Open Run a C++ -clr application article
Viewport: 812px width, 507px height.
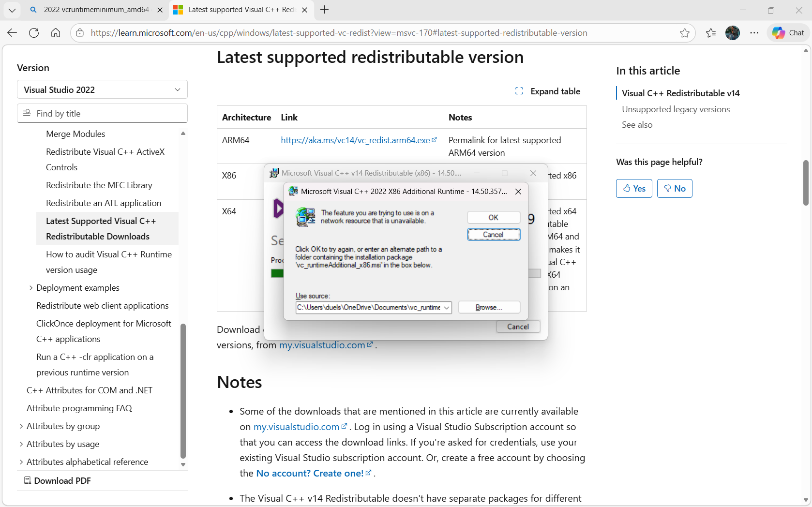pos(95,365)
